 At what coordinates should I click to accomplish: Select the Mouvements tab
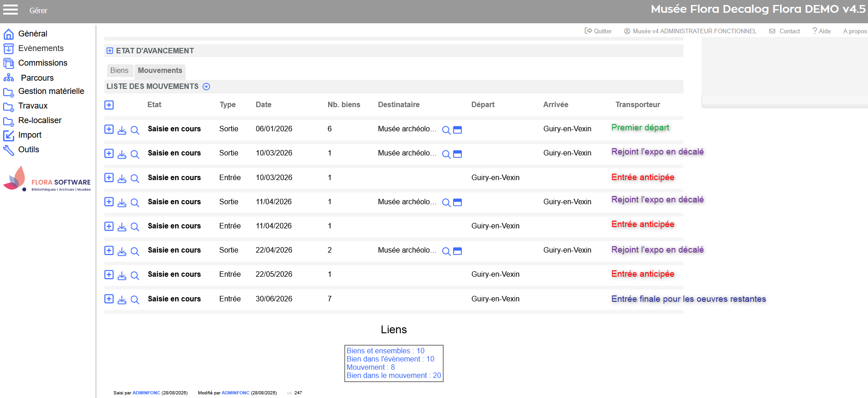[160, 70]
